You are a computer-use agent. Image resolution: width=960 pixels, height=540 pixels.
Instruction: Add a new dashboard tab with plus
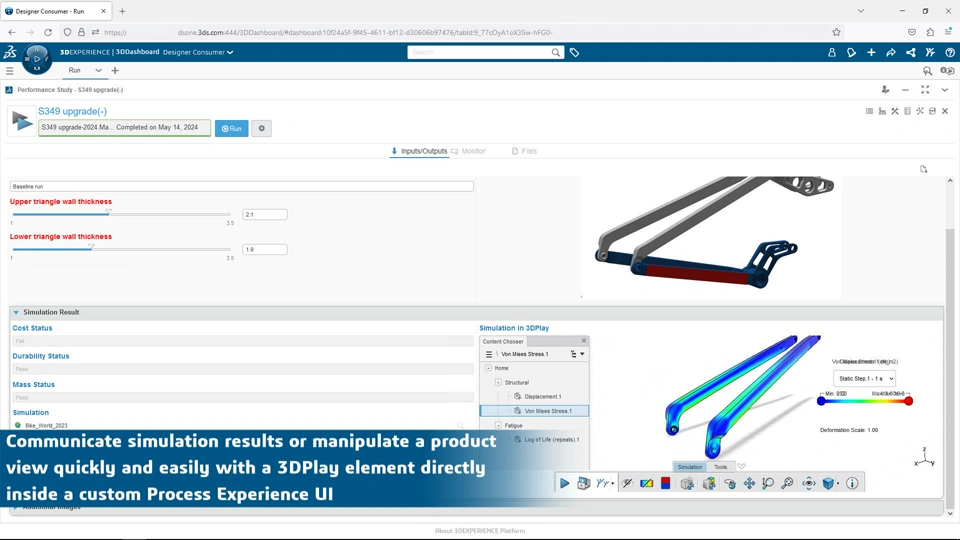click(x=114, y=70)
